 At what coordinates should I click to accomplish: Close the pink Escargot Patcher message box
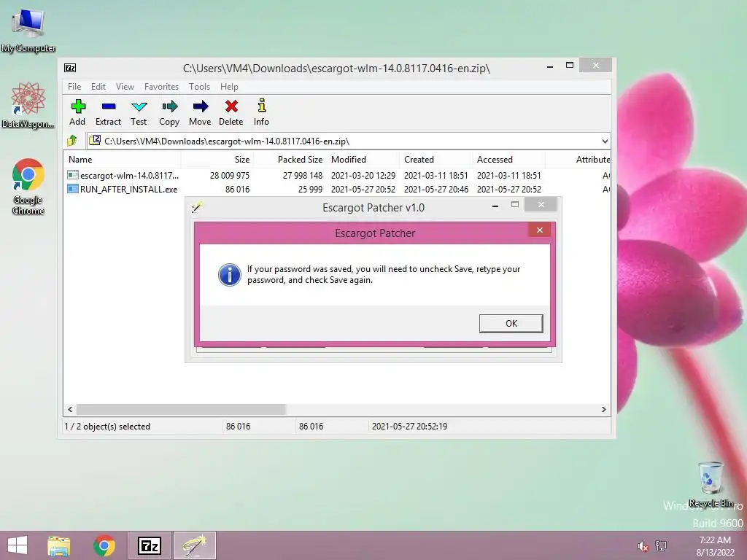(x=539, y=230)
